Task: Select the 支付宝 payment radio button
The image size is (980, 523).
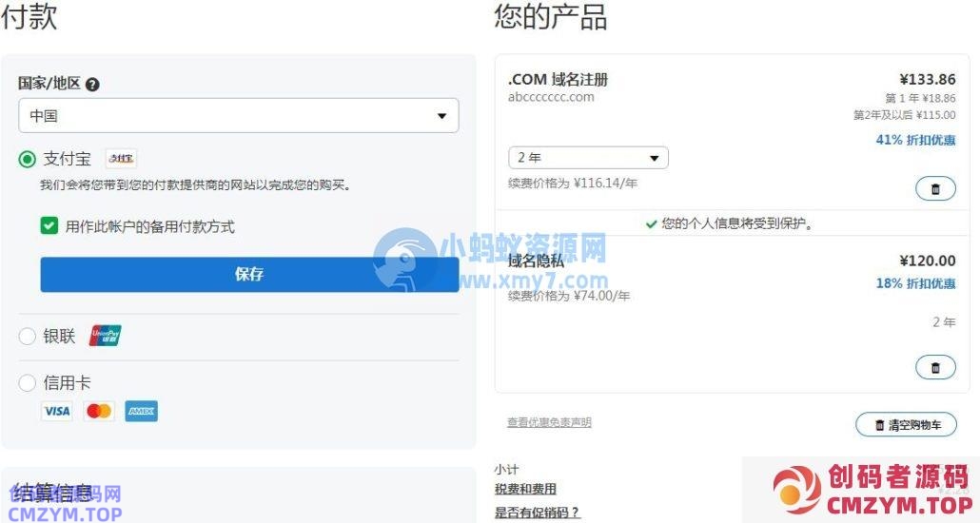Action: point(28,159)
